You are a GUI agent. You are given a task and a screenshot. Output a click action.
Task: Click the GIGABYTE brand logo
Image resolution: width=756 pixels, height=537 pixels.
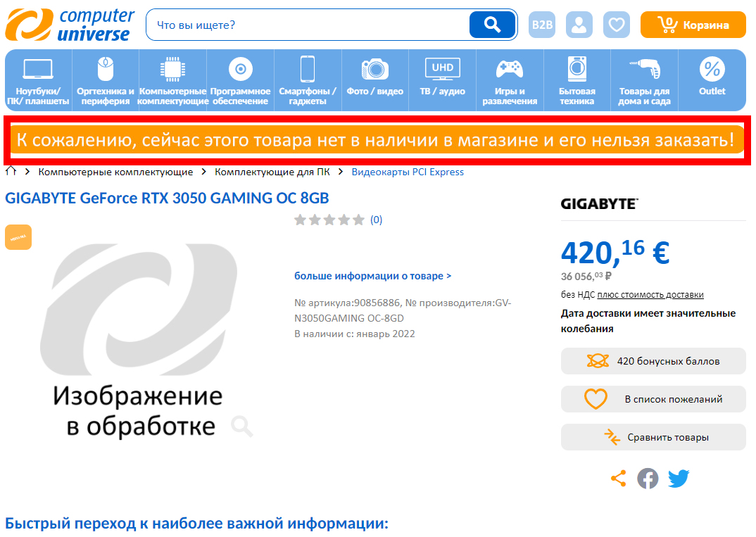599,204
